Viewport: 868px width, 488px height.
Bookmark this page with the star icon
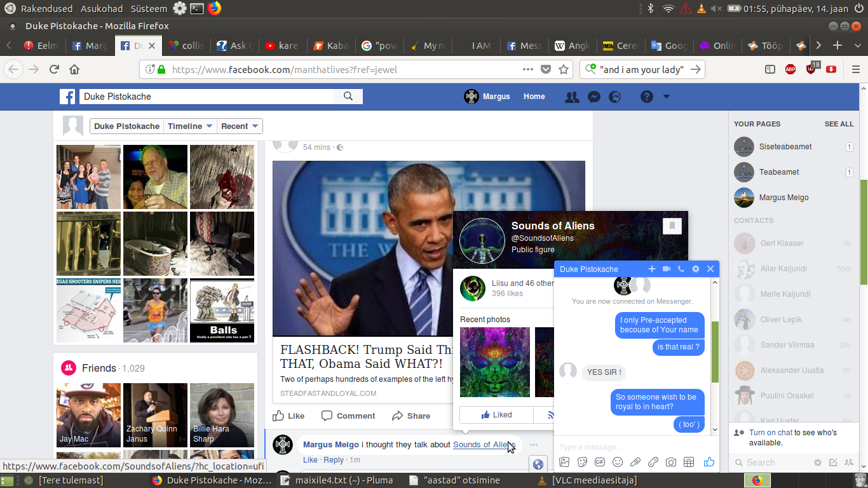[564, 69]
